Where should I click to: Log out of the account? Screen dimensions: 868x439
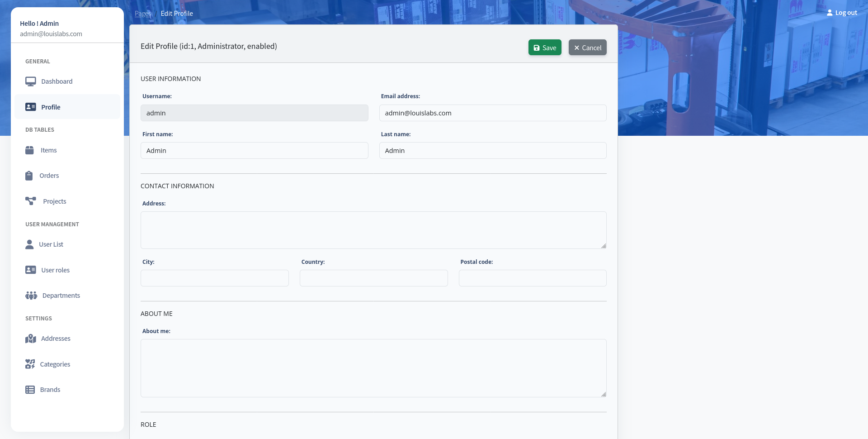842,13
